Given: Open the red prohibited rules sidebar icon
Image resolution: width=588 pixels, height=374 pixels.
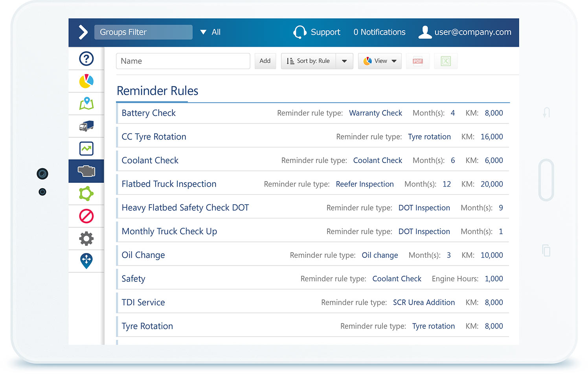Looking at the screenshot, I should (86, 216).
